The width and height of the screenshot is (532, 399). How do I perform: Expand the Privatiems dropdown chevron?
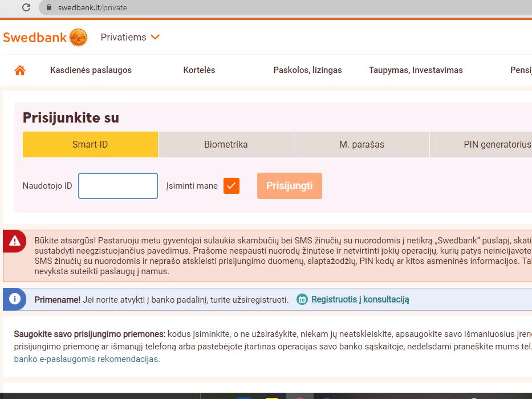click(x=155, y=37)
